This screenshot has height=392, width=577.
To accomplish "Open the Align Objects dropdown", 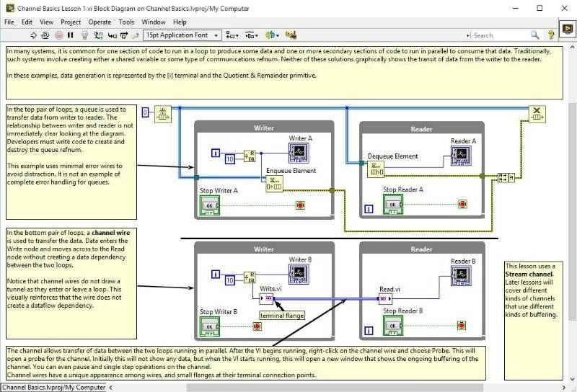I will click(x=232, y=35).
